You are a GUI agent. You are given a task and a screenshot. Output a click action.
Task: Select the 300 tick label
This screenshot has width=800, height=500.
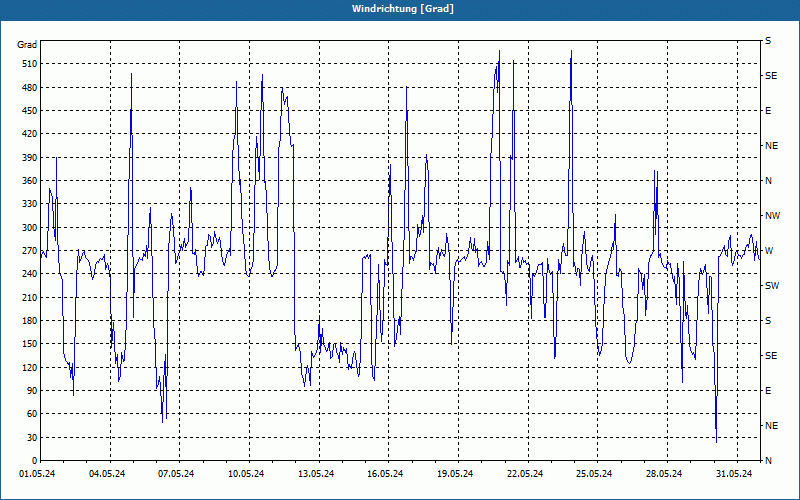pyautogui.click(x=31, y=228)
